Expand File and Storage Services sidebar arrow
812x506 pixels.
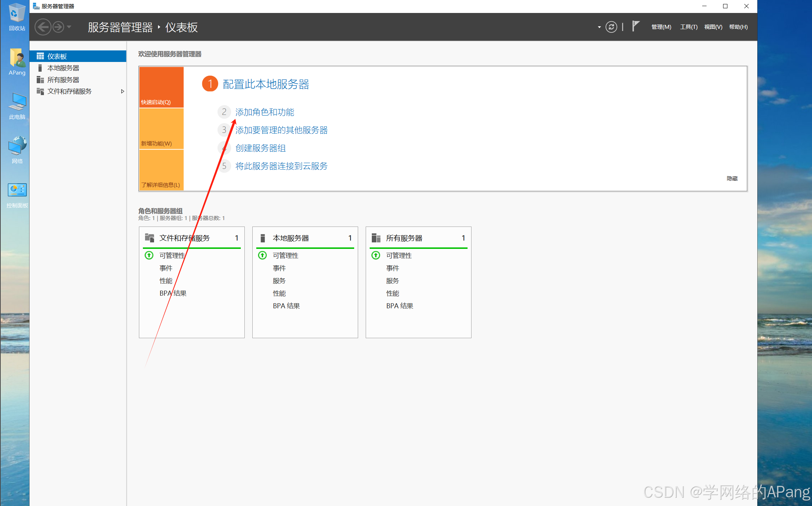coord(122,91)
